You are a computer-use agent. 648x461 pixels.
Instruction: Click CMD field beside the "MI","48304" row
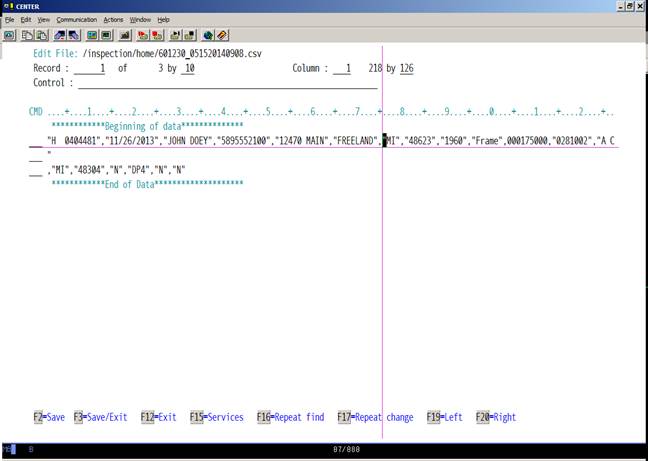tap(36, 170)
